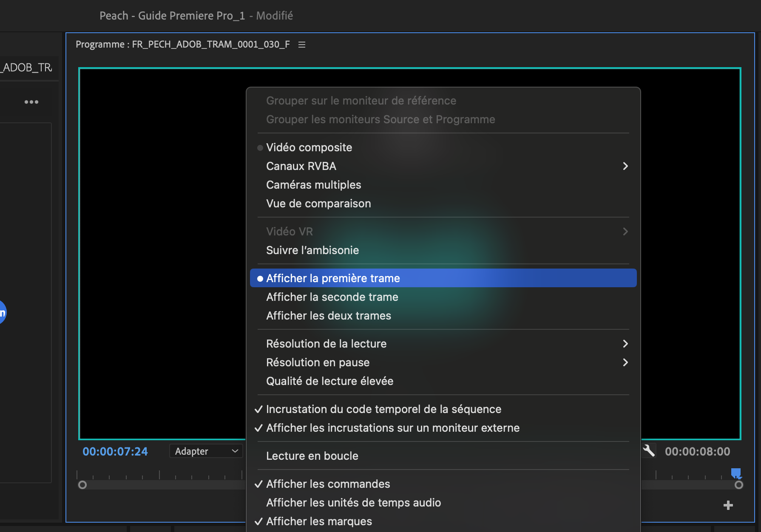The image size is (761, 532).
Task: Click the left zoom scrollbar handle
Action: click(82, 485)
